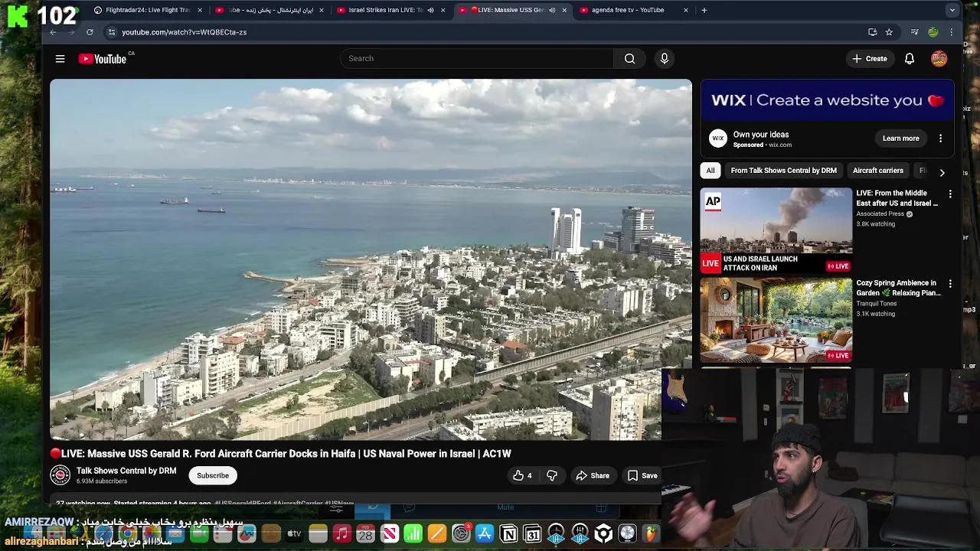Screen dimensions: 980x551
Task: Mute audio on Israel Strikes Iran tab
Action: coord(430,10)
